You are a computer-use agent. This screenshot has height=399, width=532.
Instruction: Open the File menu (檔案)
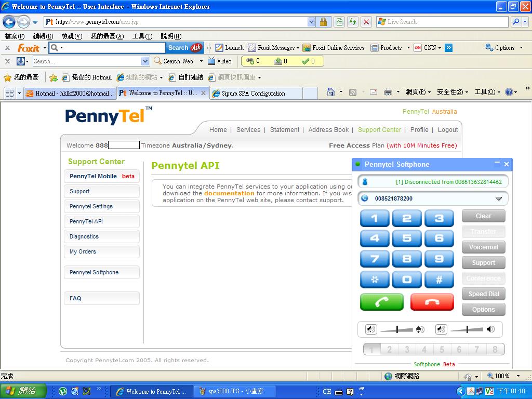tap(15, 36)
